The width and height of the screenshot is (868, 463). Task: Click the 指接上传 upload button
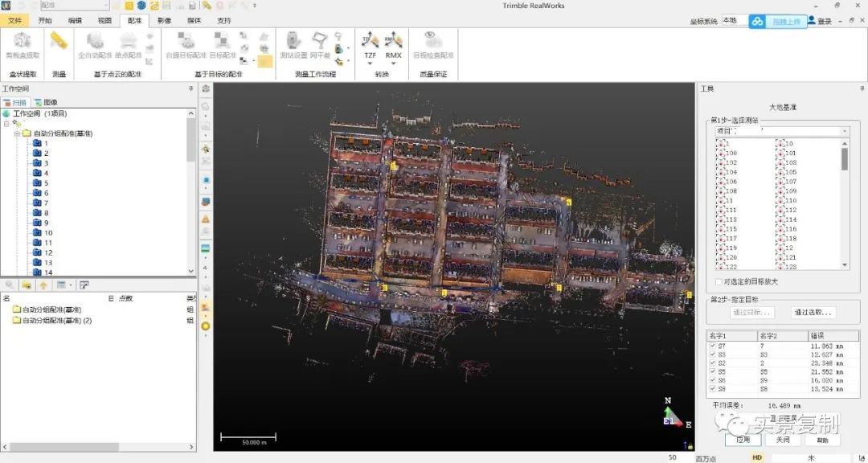click(x=786, y=22)
